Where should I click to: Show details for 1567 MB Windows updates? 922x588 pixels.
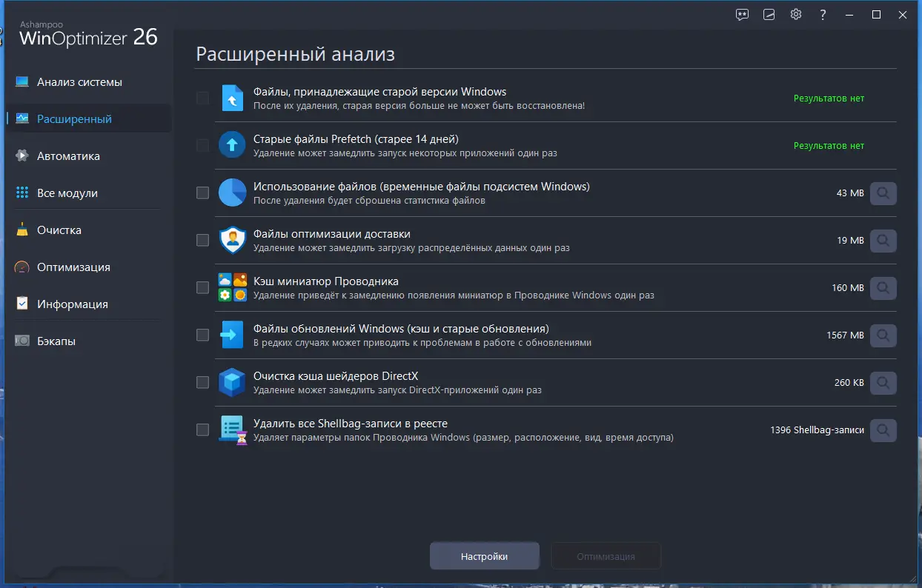point(883,335)
